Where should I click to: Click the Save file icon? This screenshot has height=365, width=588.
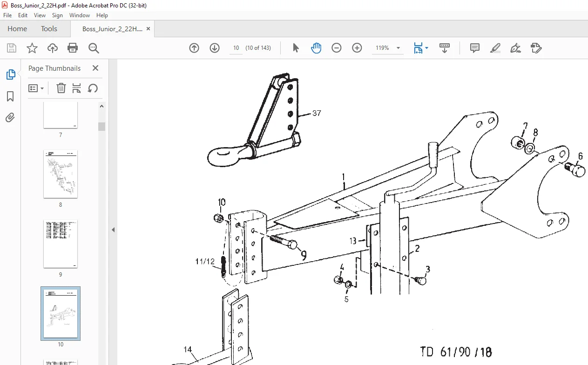click(x=12, y=48)
